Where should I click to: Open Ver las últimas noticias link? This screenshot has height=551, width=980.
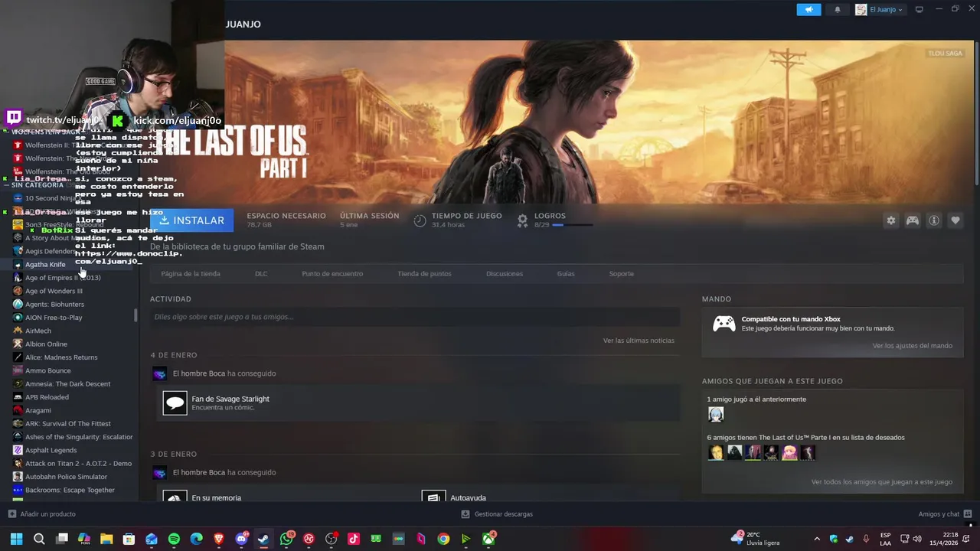(x=639, y=341)
